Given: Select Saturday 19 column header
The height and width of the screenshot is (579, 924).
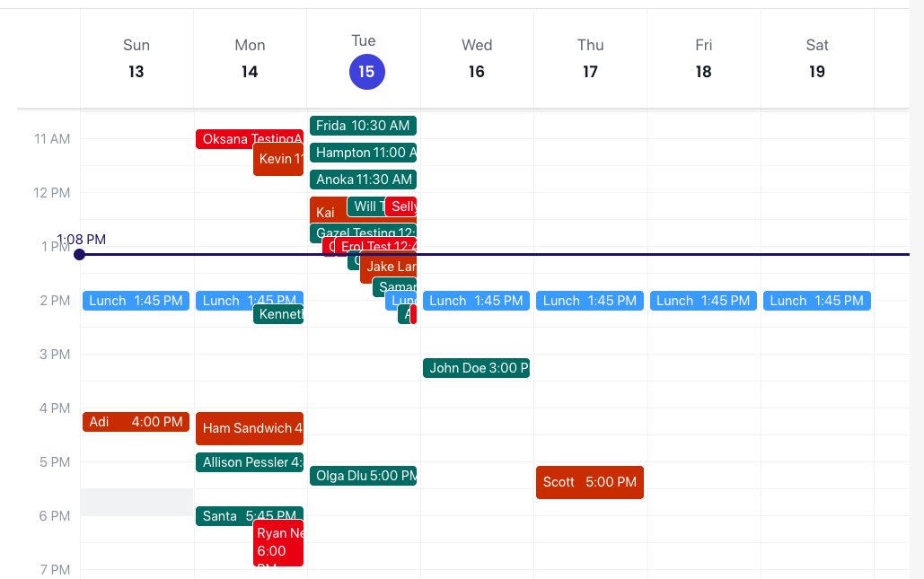Looking at the screenshot, I should [x=817, y=59].
